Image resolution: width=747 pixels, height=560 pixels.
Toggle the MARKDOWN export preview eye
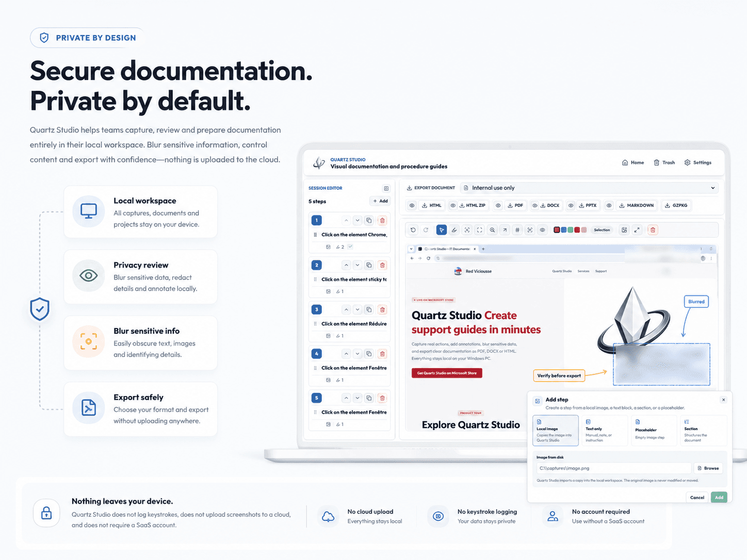[609, 205]
